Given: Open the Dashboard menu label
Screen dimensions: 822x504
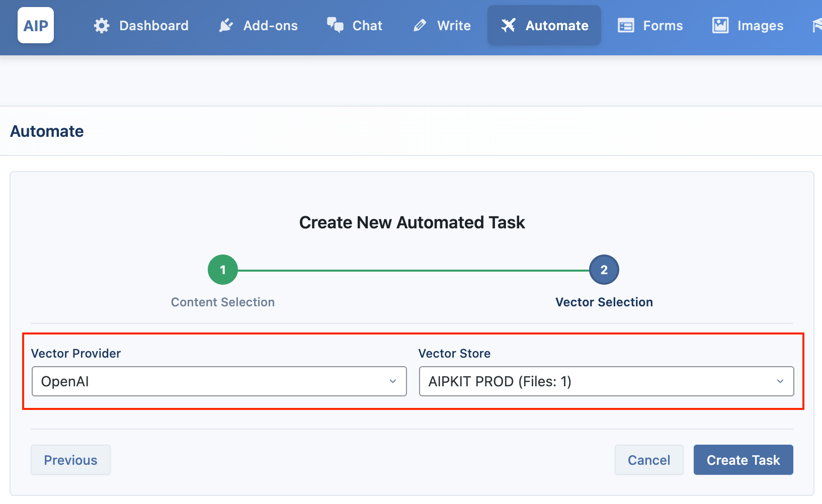Looking at the screenshot, I should [154, 26].
